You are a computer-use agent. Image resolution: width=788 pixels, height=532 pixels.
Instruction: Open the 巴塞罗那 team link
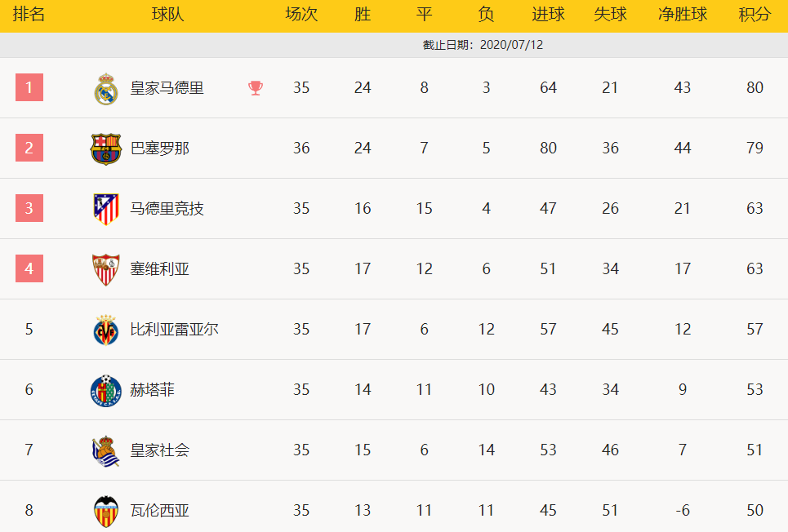[x=160, y=149]
